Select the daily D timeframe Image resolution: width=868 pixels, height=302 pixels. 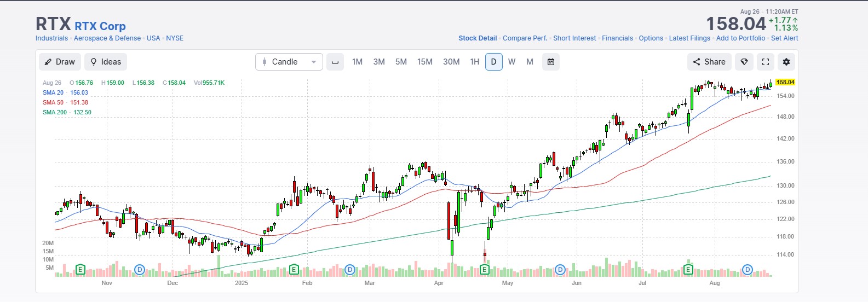tap(493, 62)
